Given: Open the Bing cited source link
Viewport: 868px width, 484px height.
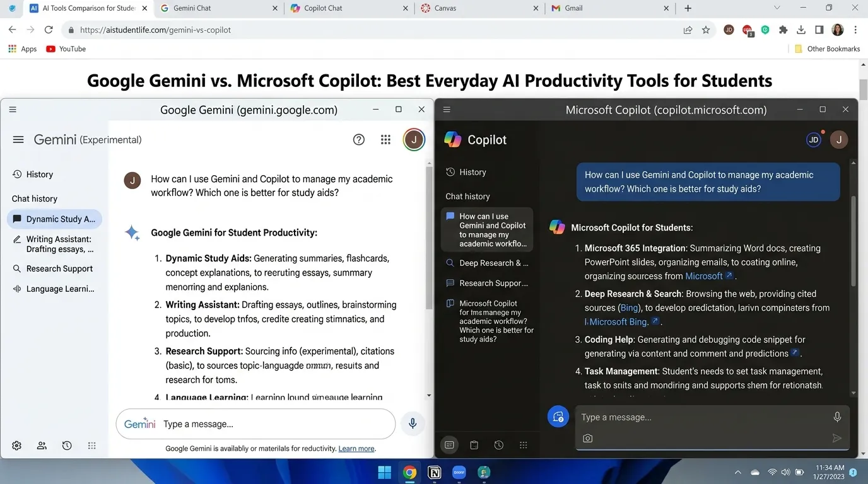Looking at the screenshot, I should 630,308.
